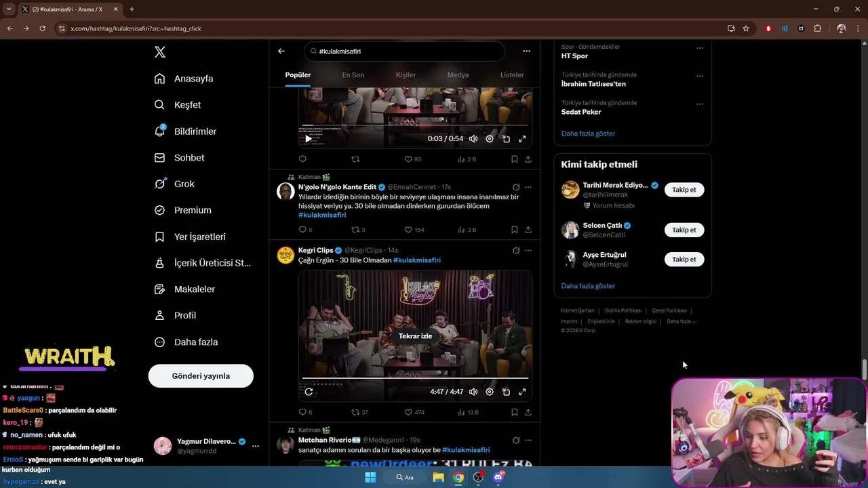Follow Tarihi Merak Ediyorum with Takip et
Screen dimensions: 868x488
(684, 190)
